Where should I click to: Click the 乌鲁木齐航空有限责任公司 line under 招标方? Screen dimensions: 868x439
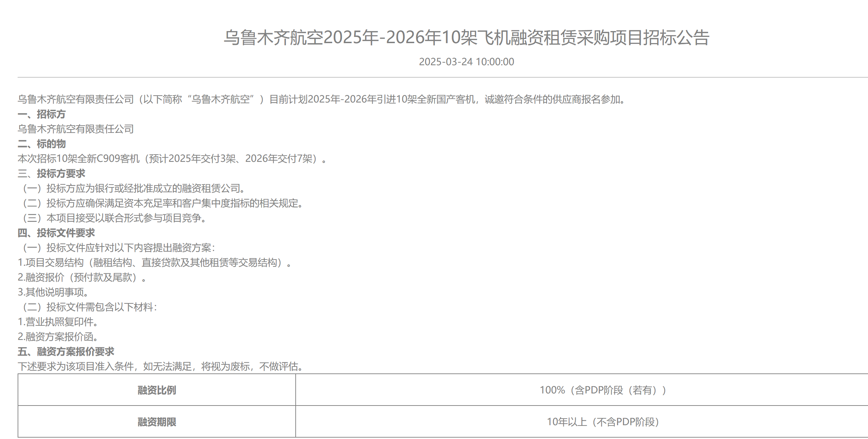[x=76, y=129]
